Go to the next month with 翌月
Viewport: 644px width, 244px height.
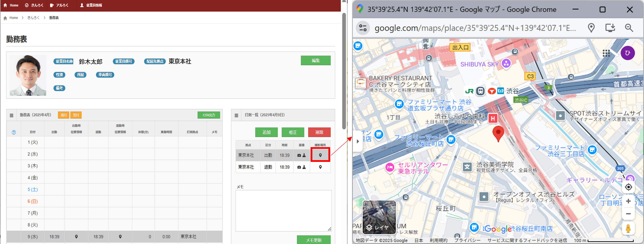pyautogui.click(x=76, y=115)
